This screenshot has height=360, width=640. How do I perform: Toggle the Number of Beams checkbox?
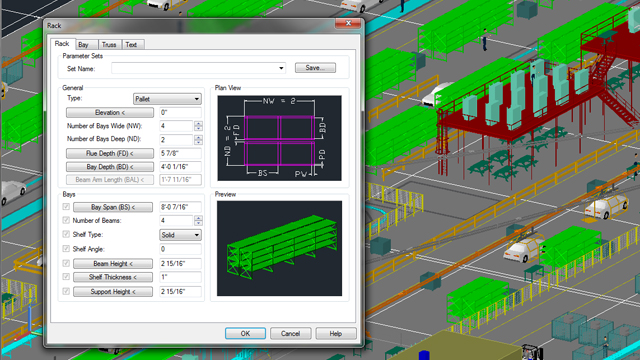66,220
